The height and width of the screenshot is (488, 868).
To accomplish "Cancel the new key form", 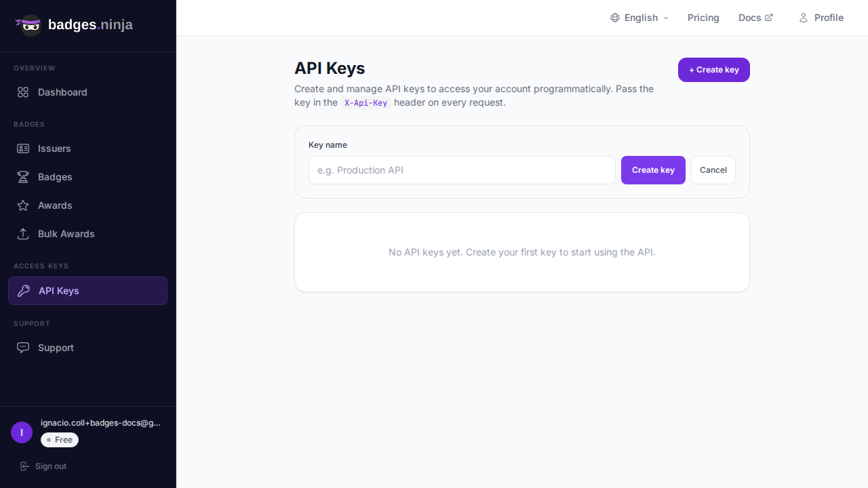I will click(713, 170).
